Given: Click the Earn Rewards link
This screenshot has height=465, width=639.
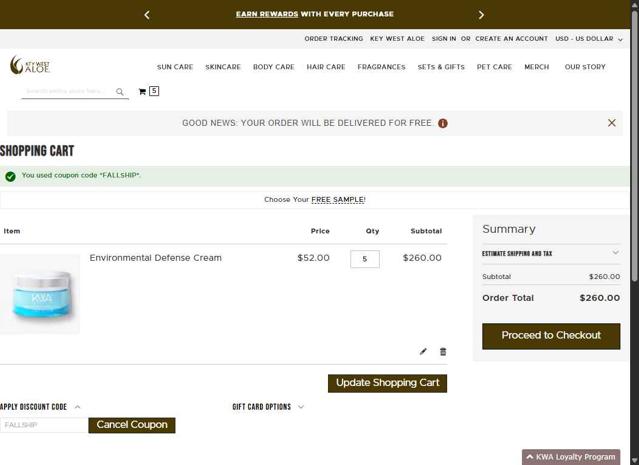Looking at the screenshot, I should (267, 14).
